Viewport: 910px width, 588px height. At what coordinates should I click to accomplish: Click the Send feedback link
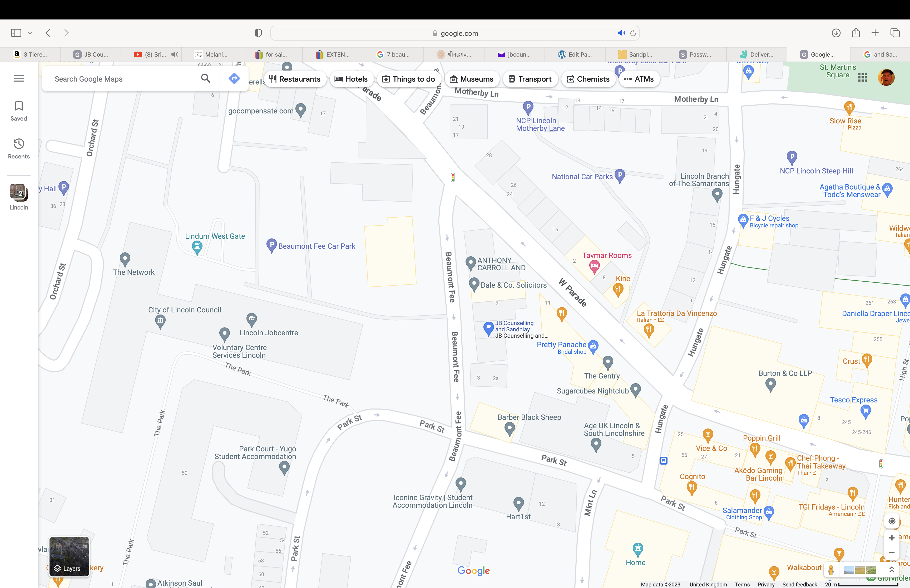[x=799, y=584]
